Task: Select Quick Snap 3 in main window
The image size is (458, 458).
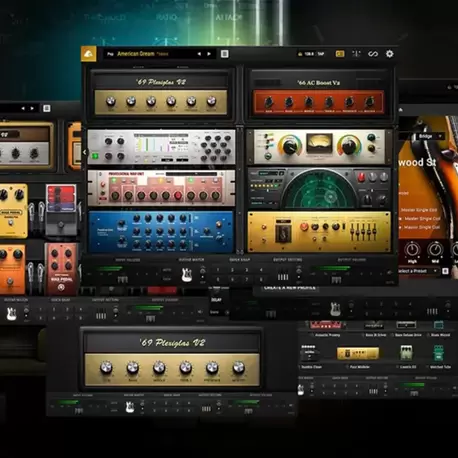Action: (x=247, y=270)
